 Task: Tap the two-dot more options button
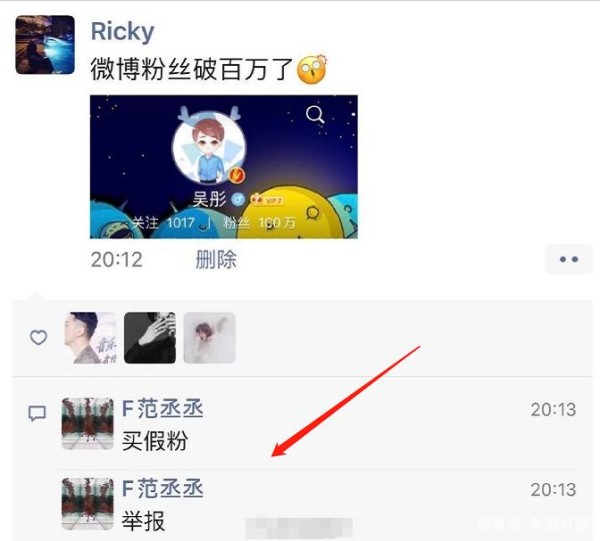coord(569,259)
